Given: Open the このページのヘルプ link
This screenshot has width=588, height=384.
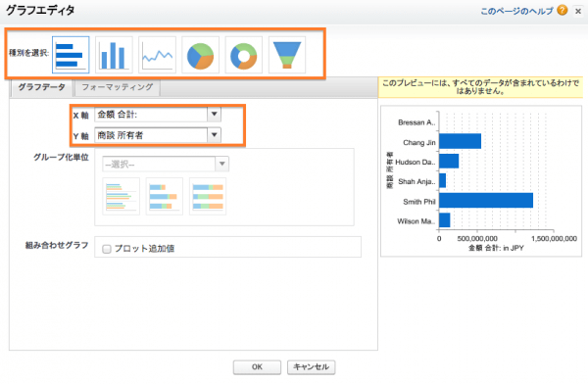Looking at the screenshot, I should tap(516, 11).
